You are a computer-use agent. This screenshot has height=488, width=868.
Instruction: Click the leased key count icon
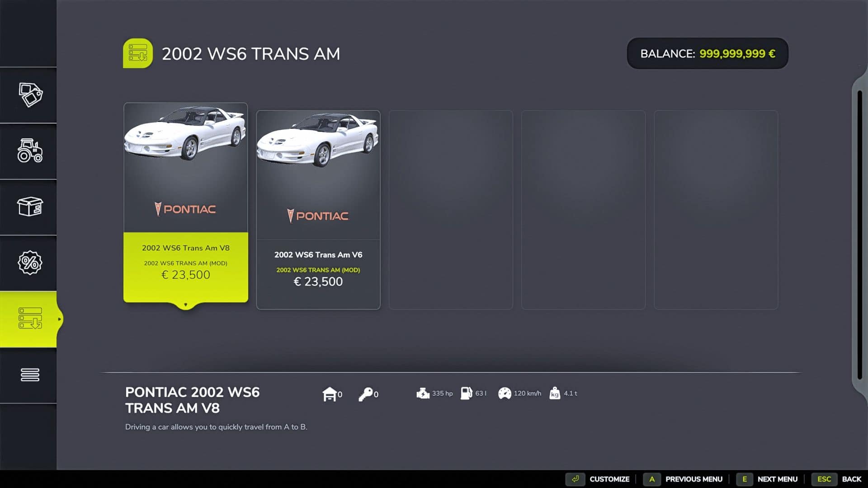click(x=365, y=394)
